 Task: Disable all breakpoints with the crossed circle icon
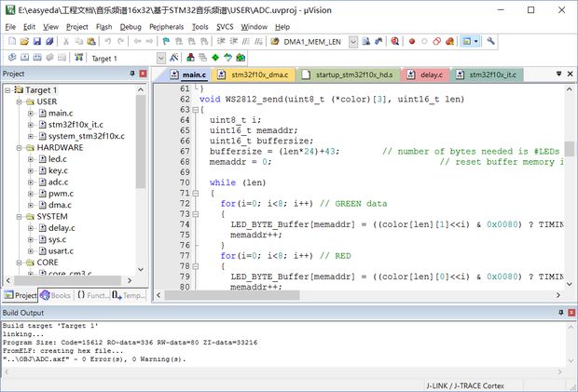click(x=437, y=41)
